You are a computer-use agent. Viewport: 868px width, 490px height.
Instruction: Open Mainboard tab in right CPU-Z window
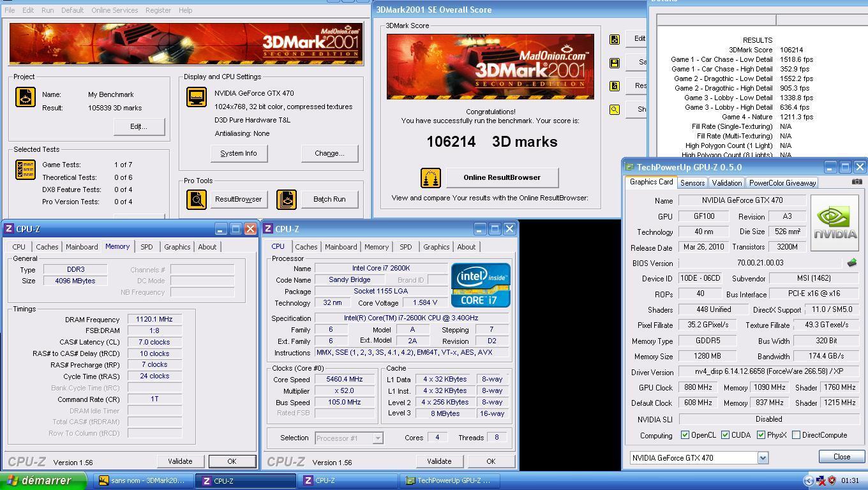point(341,247)
